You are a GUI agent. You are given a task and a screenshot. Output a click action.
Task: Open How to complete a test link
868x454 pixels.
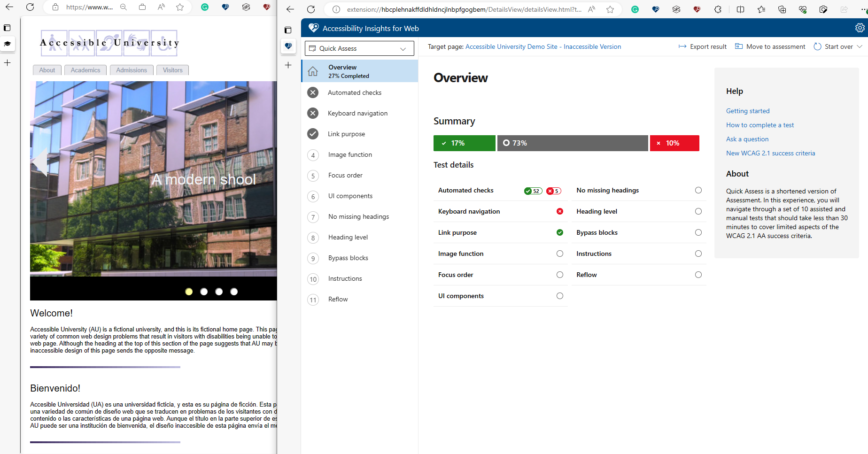[760, 125]
